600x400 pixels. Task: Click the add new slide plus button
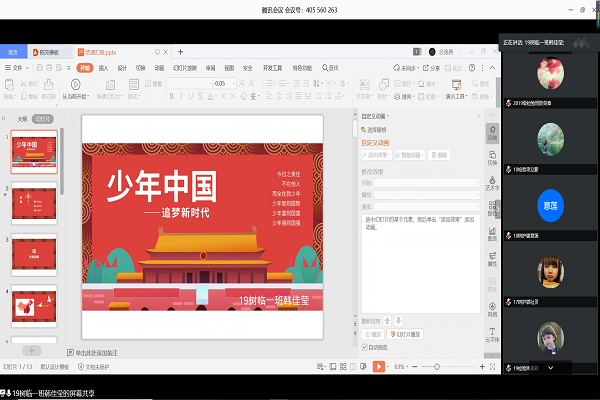pos(32,351)
